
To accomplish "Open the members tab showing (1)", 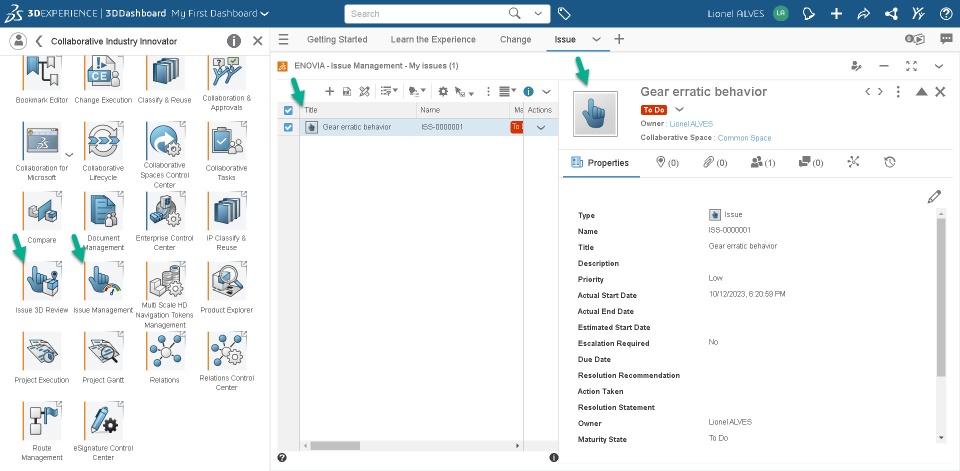I will pyautogui.click(x=763, y=162).
